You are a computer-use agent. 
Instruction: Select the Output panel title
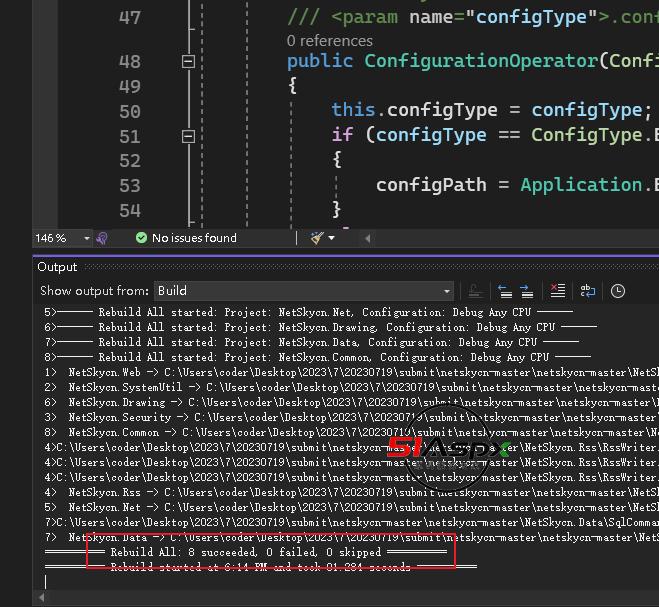[57, 267]
